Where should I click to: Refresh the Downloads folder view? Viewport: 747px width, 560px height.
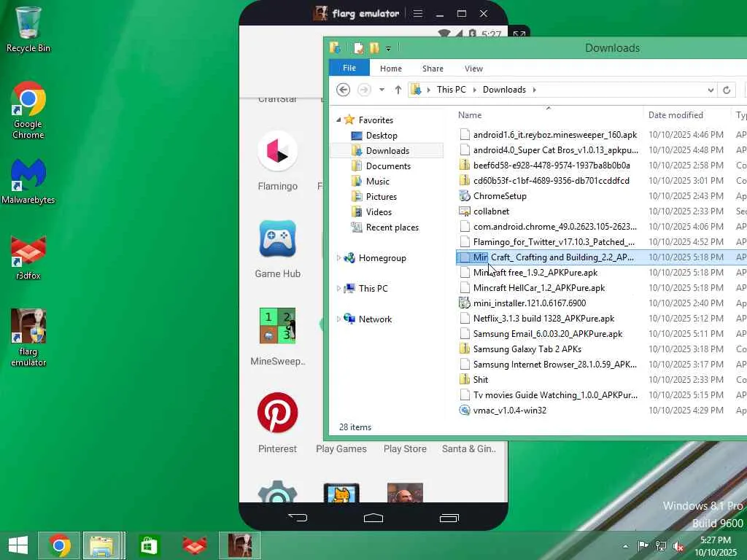727,90
